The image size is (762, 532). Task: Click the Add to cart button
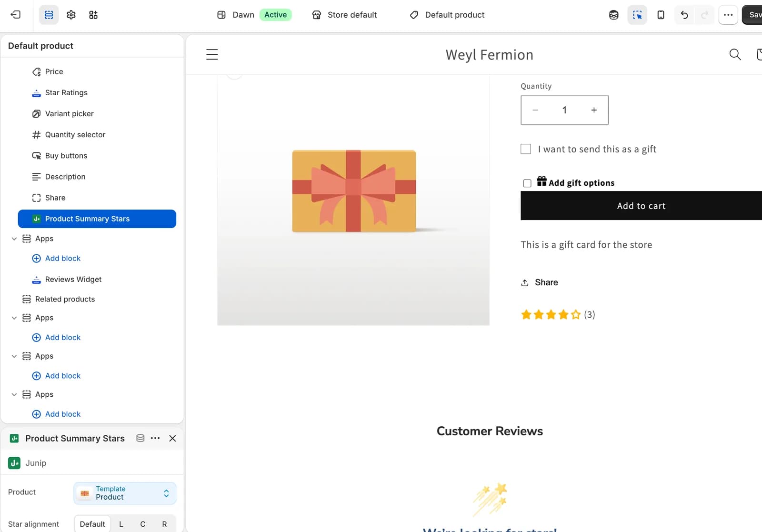pyautogui.click(x=641, y=206)
